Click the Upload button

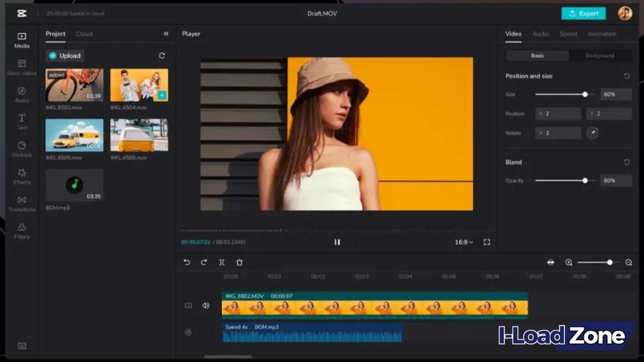[65, 55]
